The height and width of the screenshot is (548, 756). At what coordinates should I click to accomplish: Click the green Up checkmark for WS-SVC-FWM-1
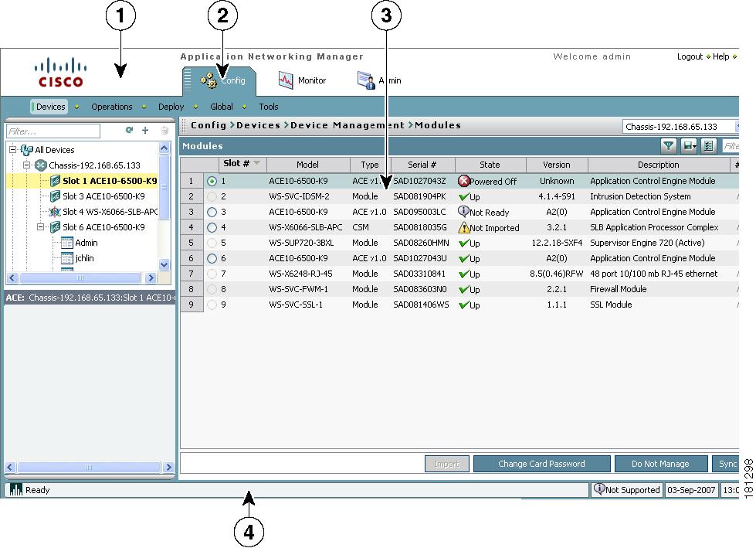point(464,289)
